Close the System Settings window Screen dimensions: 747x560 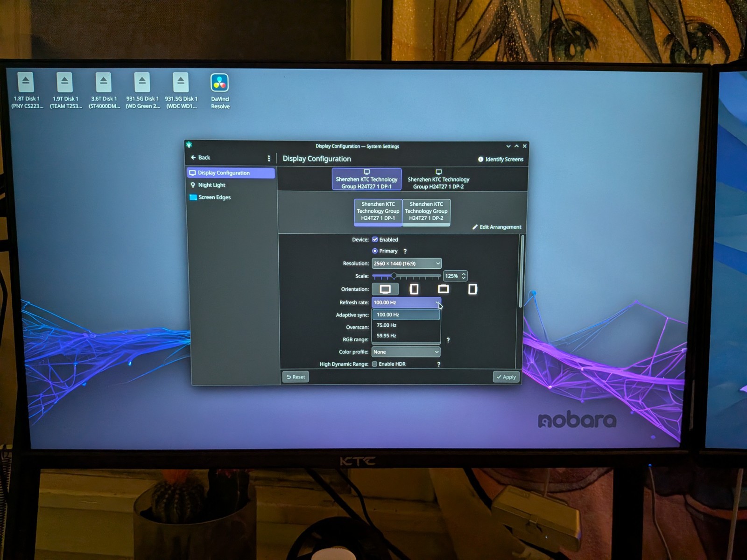[525, 146]
